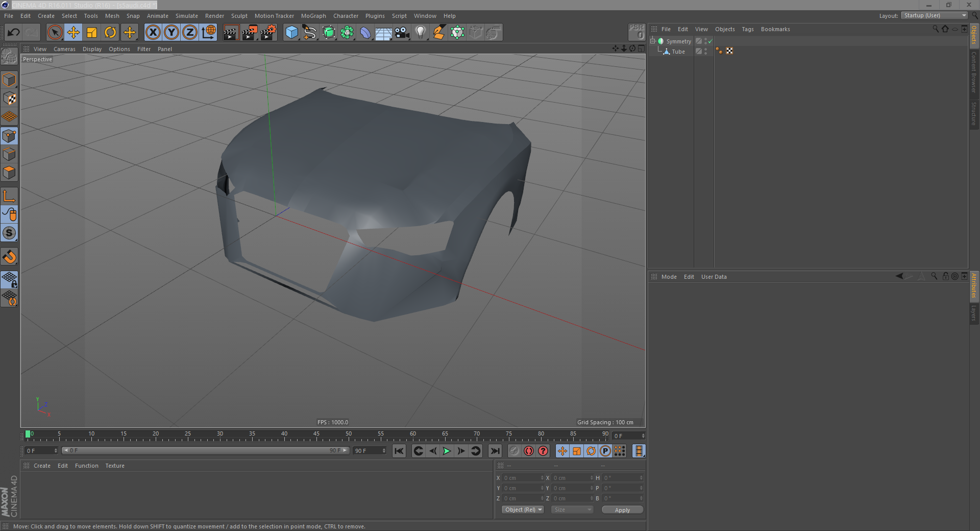Add a camera object
Image resolution: width=980 pixels, height=531 pixels.
coord(402,33)
